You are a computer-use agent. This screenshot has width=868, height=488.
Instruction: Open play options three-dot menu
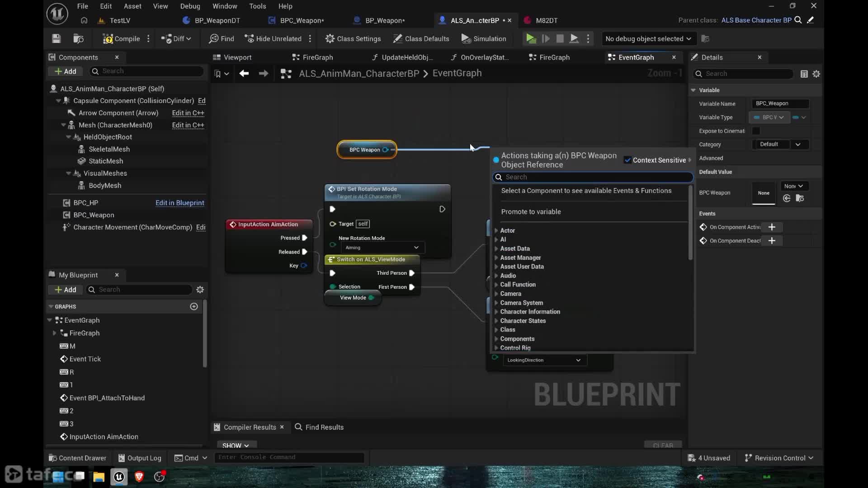click(x=588, y=39)
